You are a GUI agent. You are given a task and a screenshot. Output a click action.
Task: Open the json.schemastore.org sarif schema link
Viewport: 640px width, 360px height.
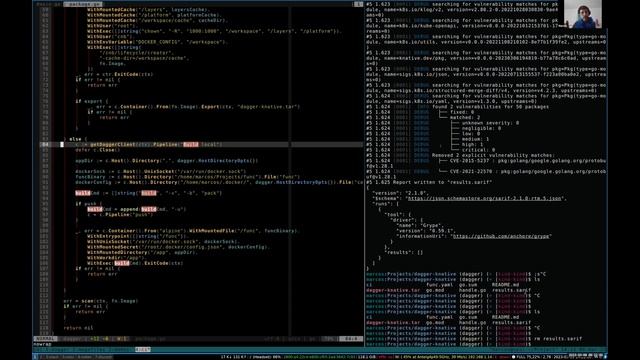[x=484, y=198]
